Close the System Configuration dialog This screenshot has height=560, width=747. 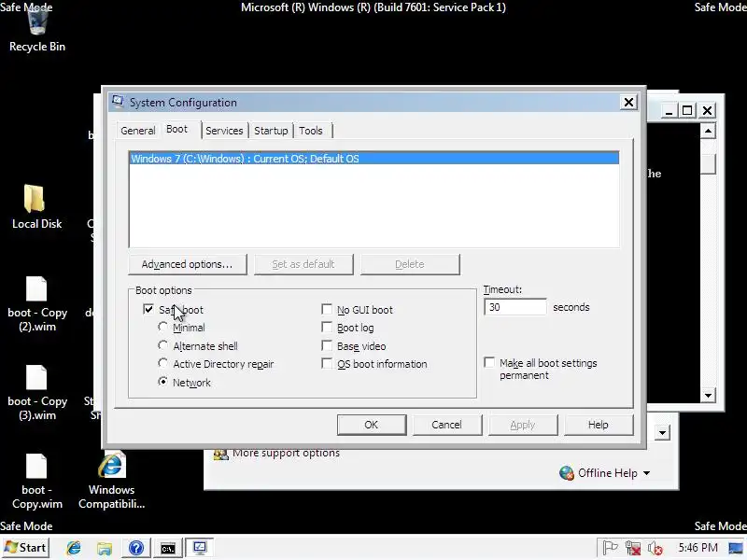click(x=628, y=103)
